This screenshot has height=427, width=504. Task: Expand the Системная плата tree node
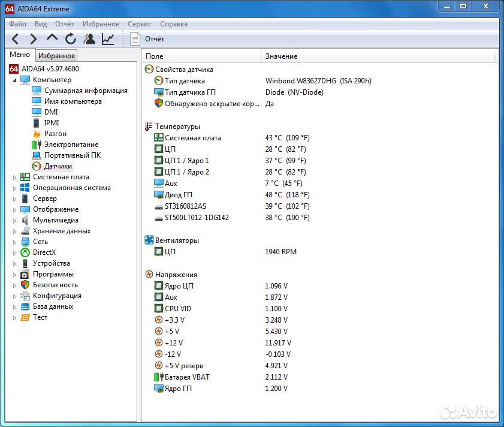click(14, 177)
